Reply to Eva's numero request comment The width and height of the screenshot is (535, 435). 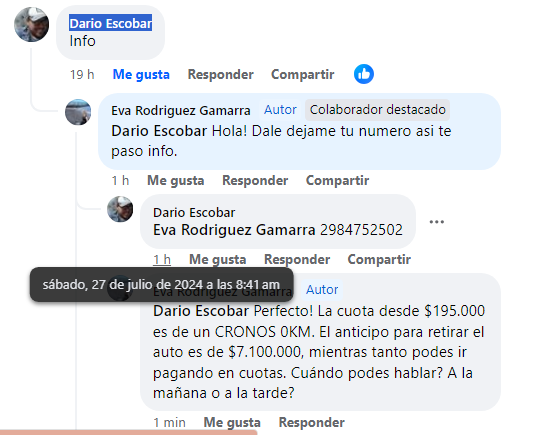point(255,180)
